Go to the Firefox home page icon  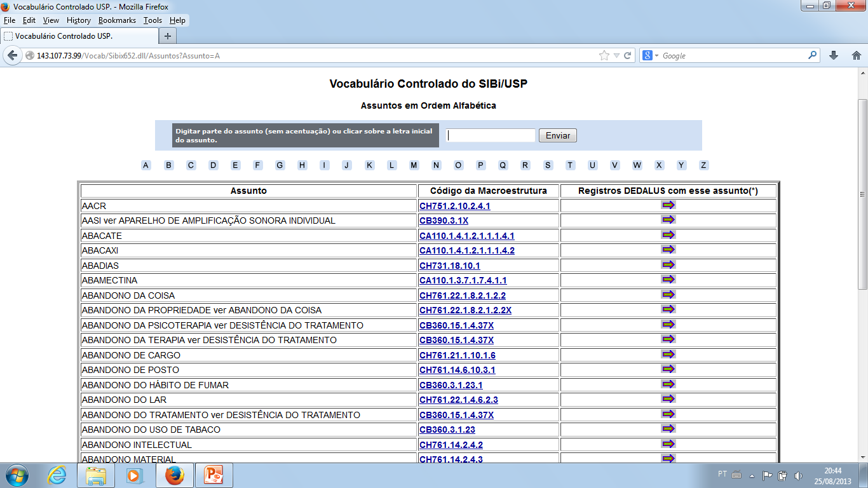click(x=856, y=55)
